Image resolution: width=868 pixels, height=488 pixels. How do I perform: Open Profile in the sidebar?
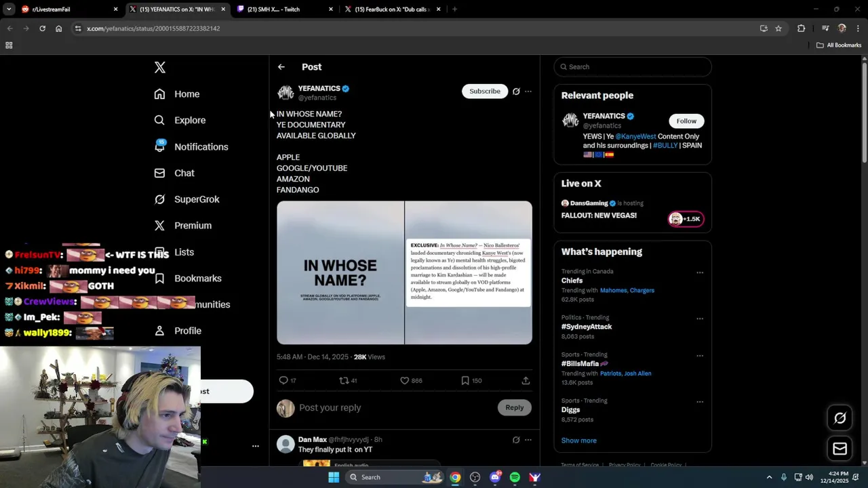tap(178, 331)
